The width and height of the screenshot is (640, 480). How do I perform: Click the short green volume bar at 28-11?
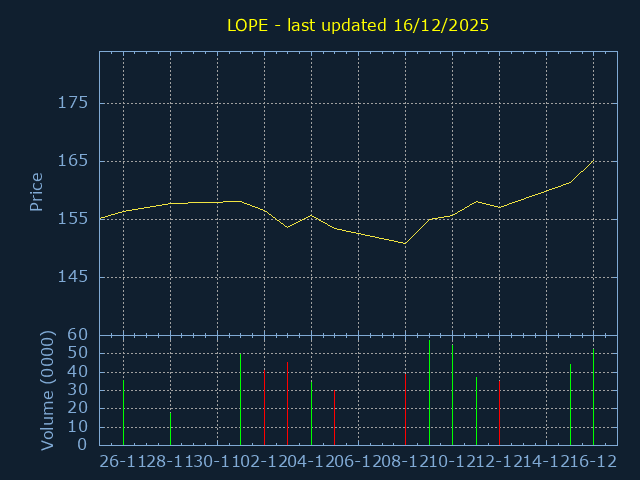click(170, 429)
